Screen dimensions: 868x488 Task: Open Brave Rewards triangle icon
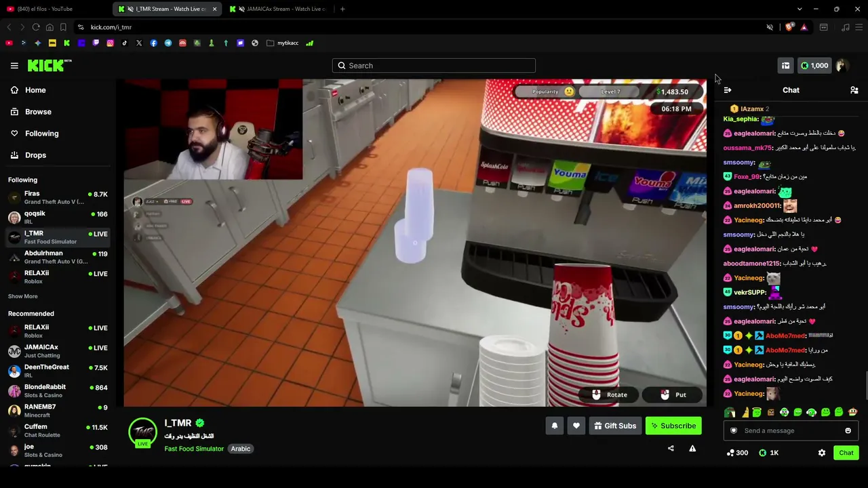coord(804,27)
